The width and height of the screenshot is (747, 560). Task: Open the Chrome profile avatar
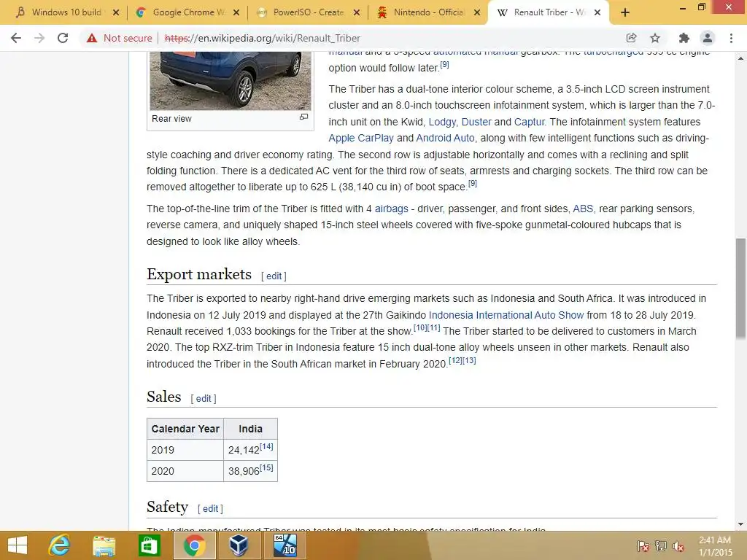(708, 38)
